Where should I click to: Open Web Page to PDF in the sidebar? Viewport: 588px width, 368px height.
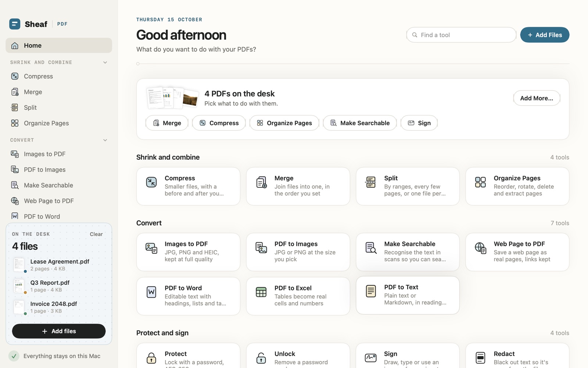[x=59, y=201]
